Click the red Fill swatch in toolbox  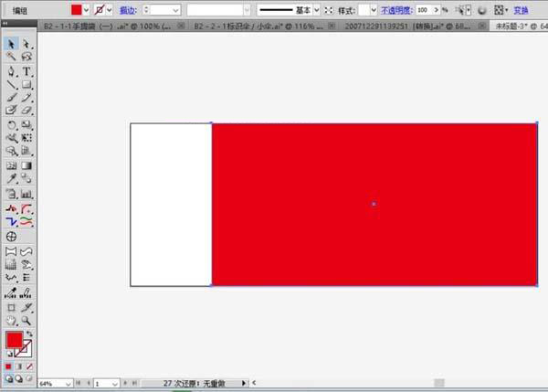15,340
